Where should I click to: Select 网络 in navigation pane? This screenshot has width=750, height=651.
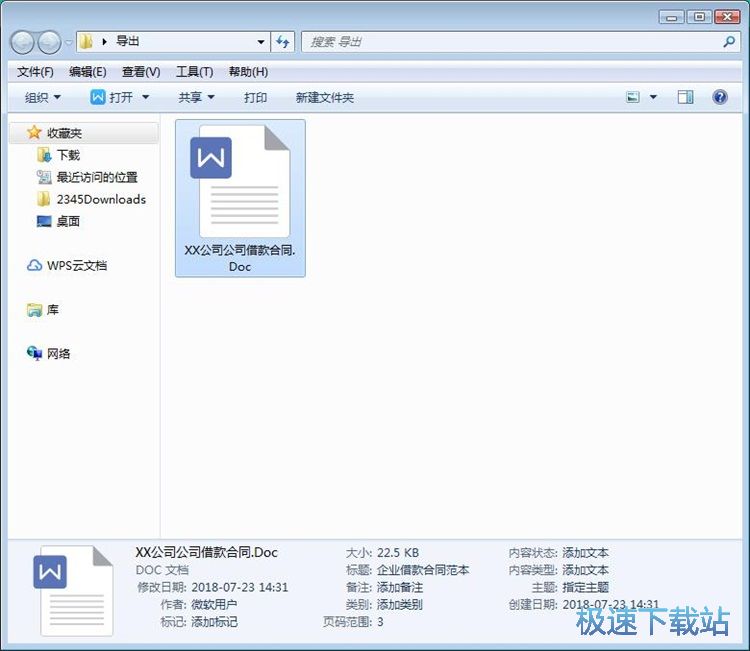point(58,353)
